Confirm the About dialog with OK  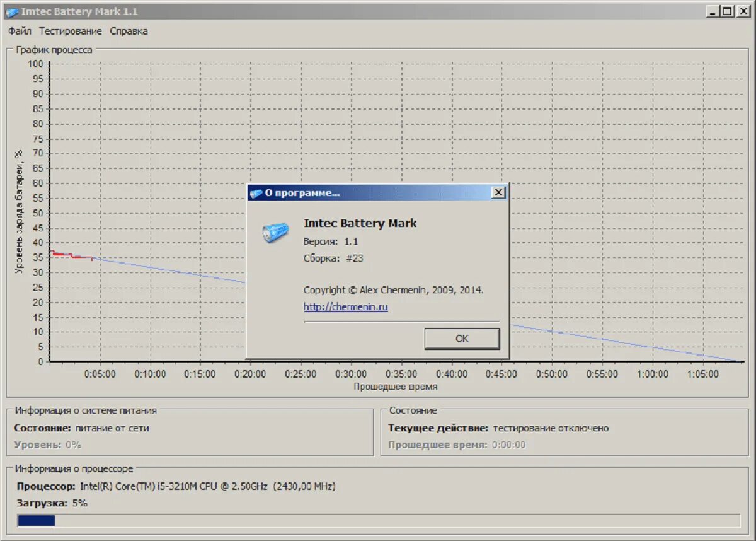pyautogui.click(x=462, y=339)
